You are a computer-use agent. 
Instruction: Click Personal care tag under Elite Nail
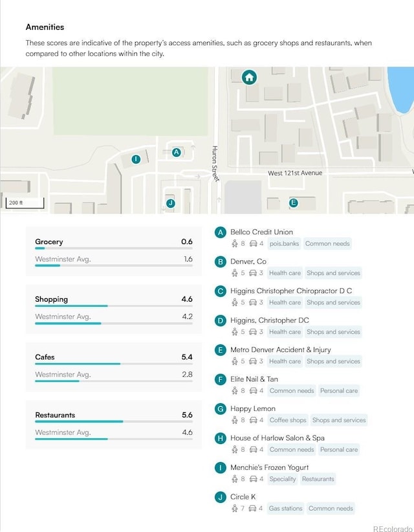coord(339,390)
